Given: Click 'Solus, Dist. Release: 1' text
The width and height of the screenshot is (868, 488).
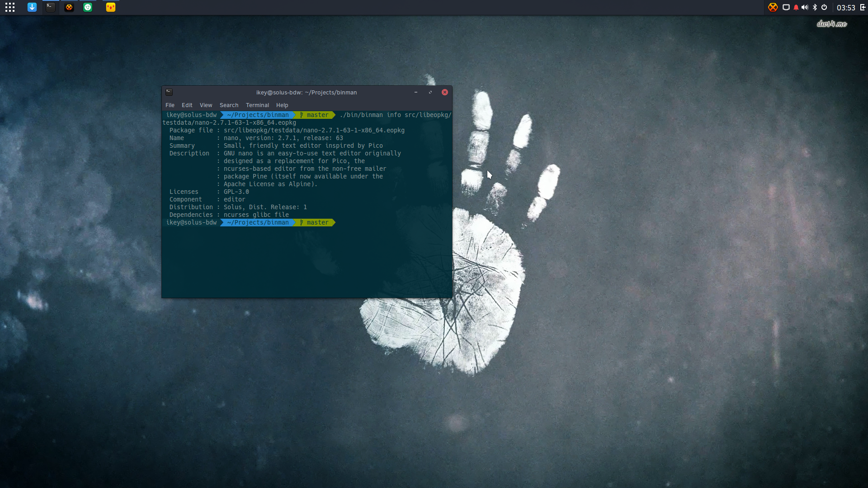Looking at the screenshot, I should (x=265, y=207).
